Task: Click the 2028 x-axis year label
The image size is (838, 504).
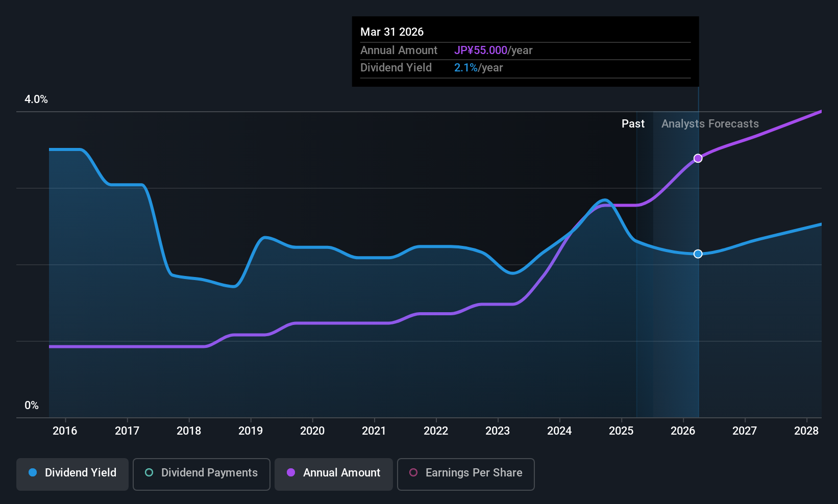Action: 806,431
